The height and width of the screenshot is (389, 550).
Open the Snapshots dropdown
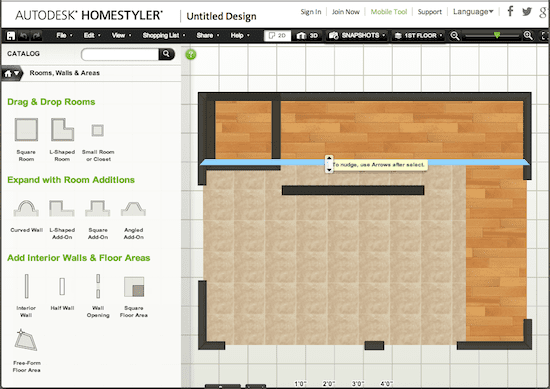[357, 35]
